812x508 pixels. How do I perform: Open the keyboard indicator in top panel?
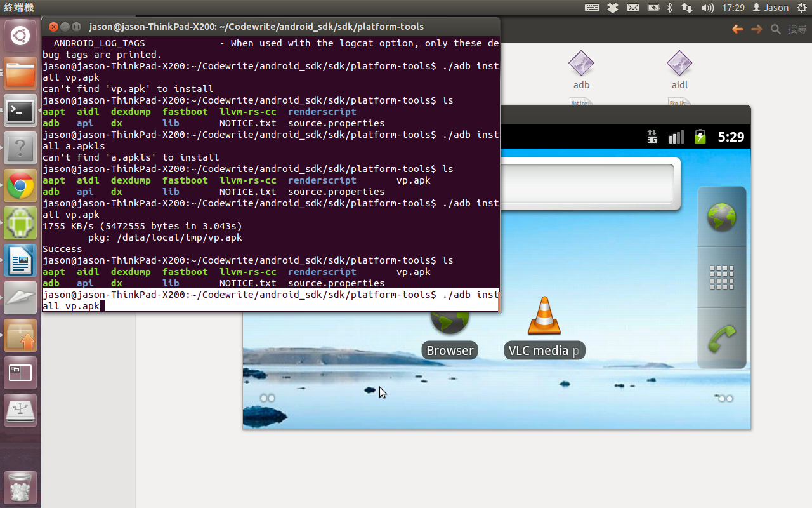pyautogui.click(x=592, y=8)
